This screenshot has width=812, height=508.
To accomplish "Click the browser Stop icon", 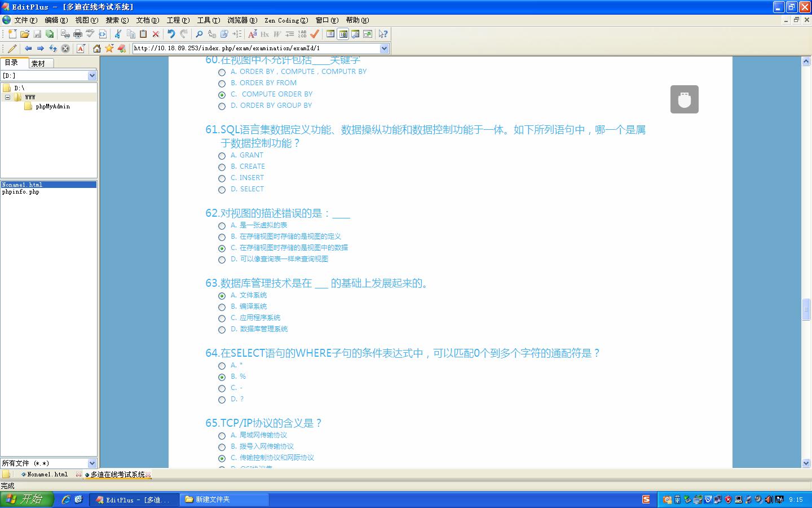I will [65, 49].
